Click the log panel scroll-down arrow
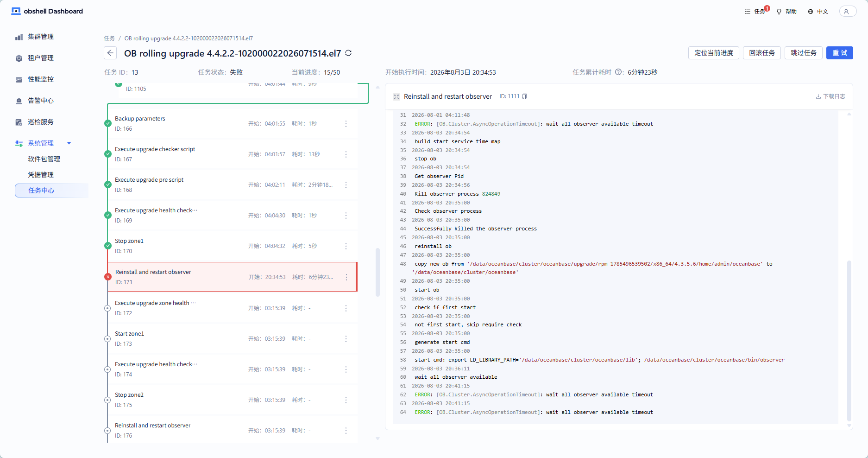Screen dimensions: 868x458 (849, 426)
